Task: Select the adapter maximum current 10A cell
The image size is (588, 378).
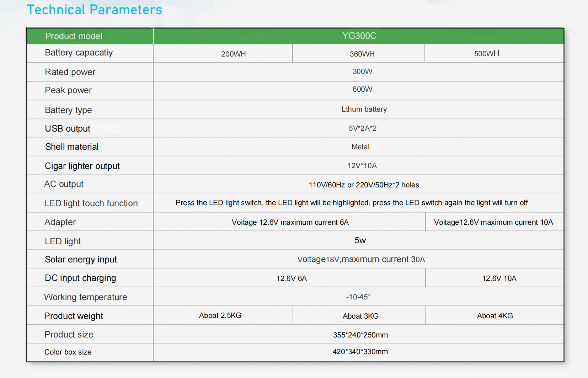Action: tap(493, 222)
